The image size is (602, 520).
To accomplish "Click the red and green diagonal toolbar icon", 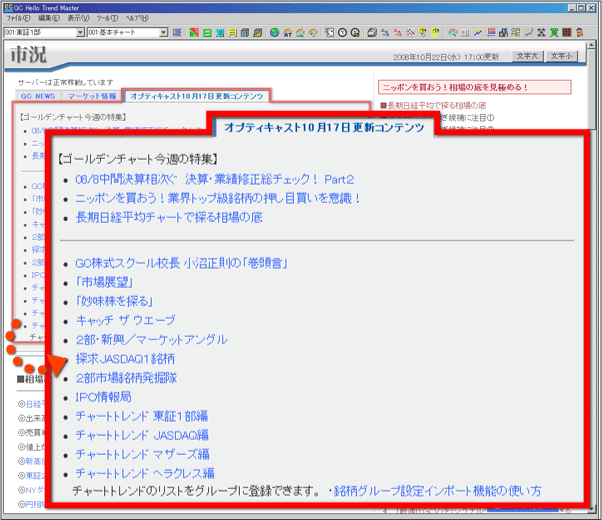I will pyautogui.click(x=194, y=33).
